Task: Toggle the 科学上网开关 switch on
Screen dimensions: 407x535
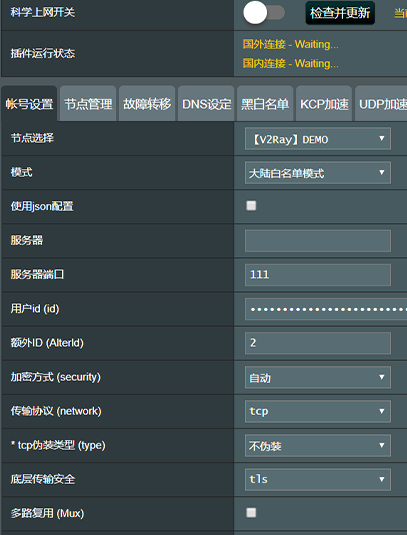Action: coord(264,13)
